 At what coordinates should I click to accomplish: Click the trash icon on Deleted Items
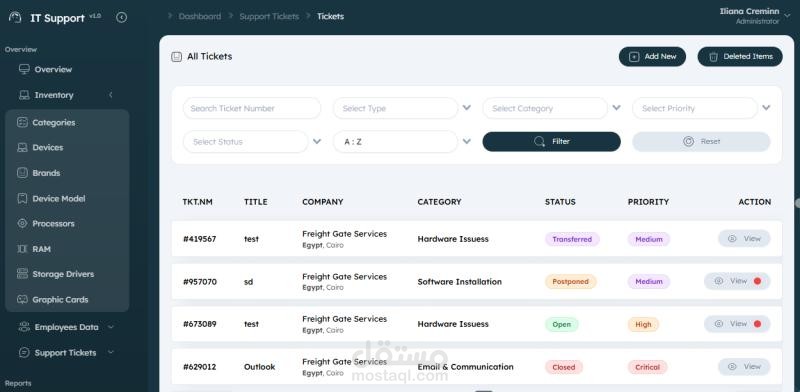pos(714,57)
